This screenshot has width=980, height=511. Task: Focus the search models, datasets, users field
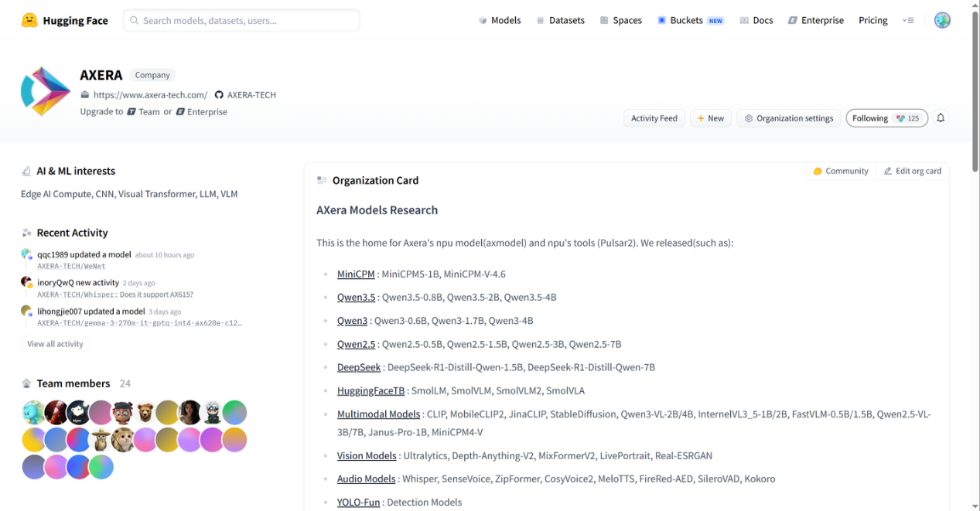pos(241,20)
